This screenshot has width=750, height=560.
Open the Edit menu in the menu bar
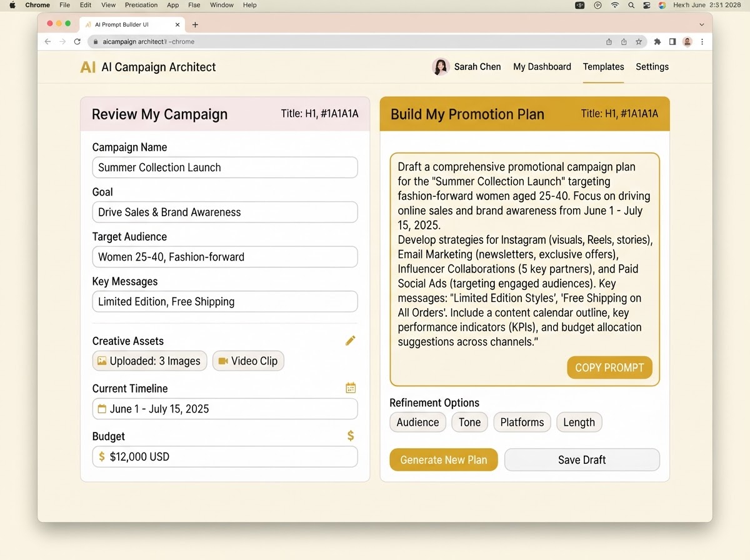click(86, 5)
